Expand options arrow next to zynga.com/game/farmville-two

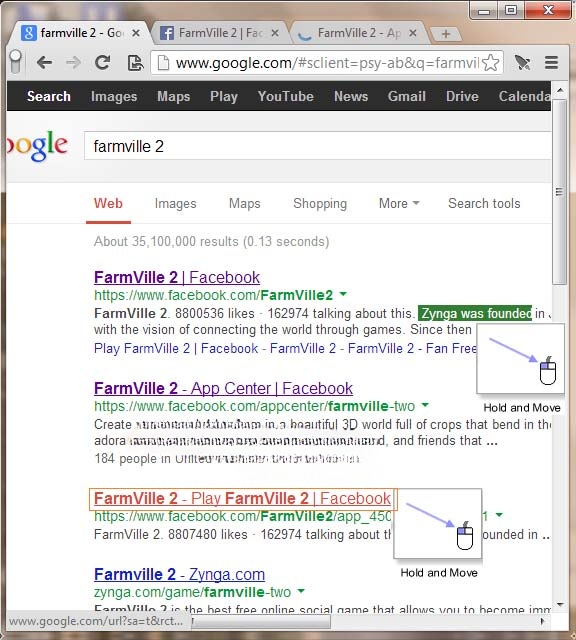pos(301,591)
